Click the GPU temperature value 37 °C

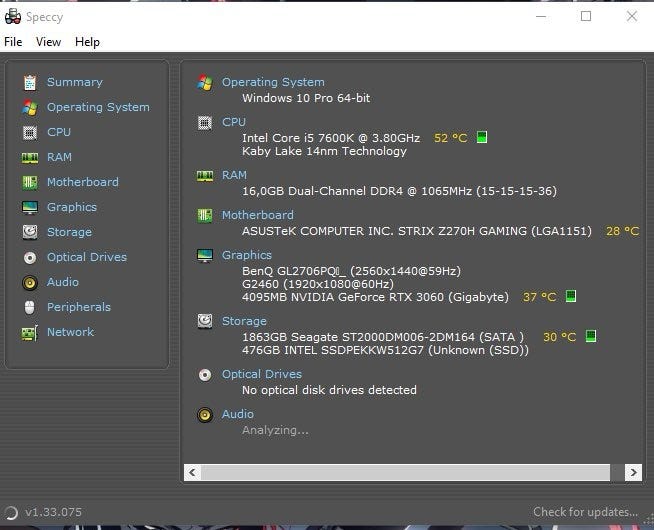pos(539,297)
